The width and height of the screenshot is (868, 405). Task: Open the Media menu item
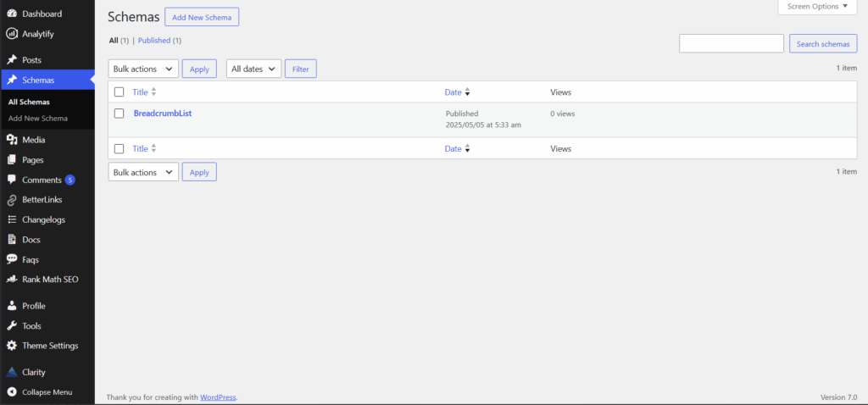pyautogui.click(x=34, y=140)
